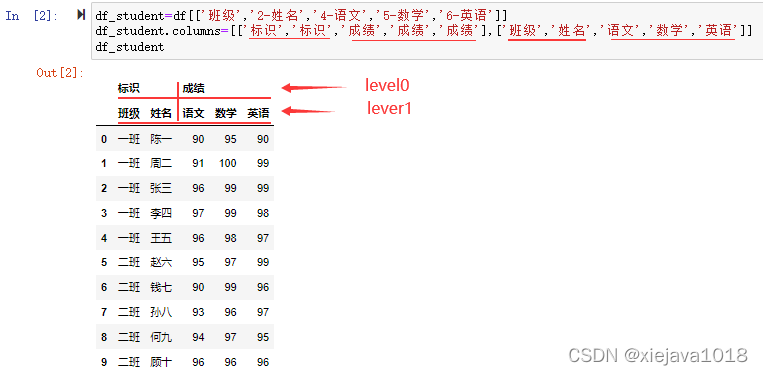
Task: Click the 二班 cell in 钱七's row
Action: [128, 287]
